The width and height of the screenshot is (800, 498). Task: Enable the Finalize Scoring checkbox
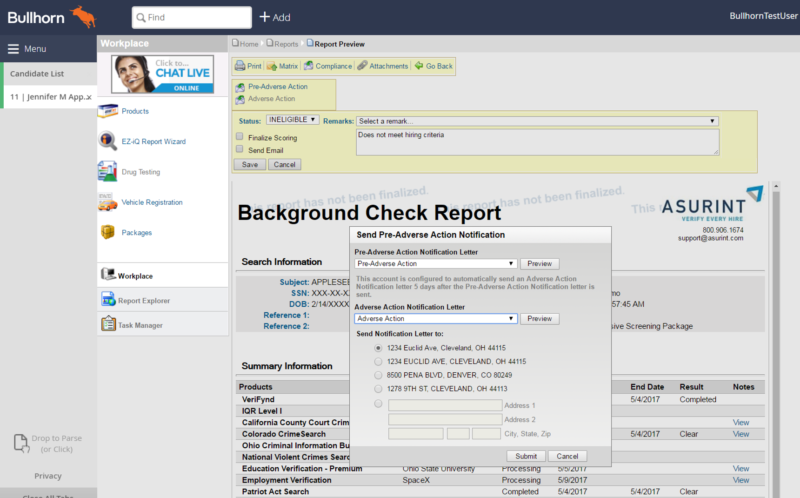coord(240,136)
